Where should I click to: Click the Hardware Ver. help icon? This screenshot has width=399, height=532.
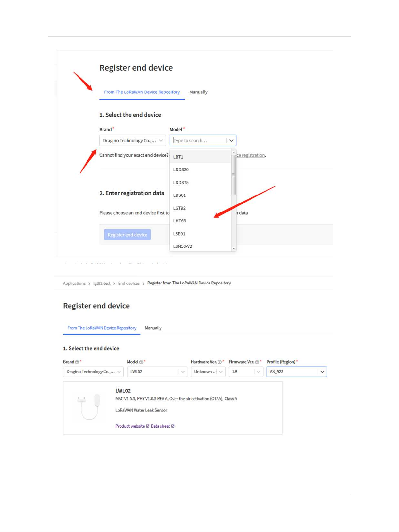tap(220, 362)
